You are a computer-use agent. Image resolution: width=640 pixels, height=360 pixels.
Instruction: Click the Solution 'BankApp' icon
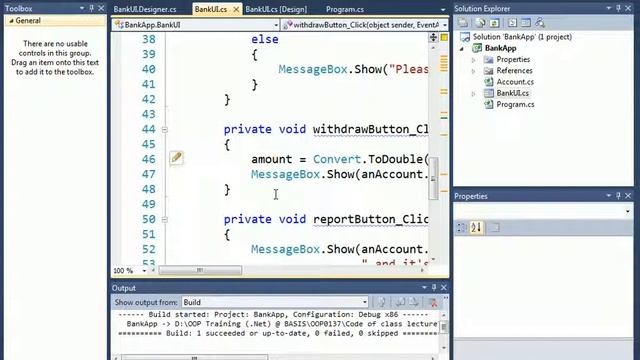[465, 37]
